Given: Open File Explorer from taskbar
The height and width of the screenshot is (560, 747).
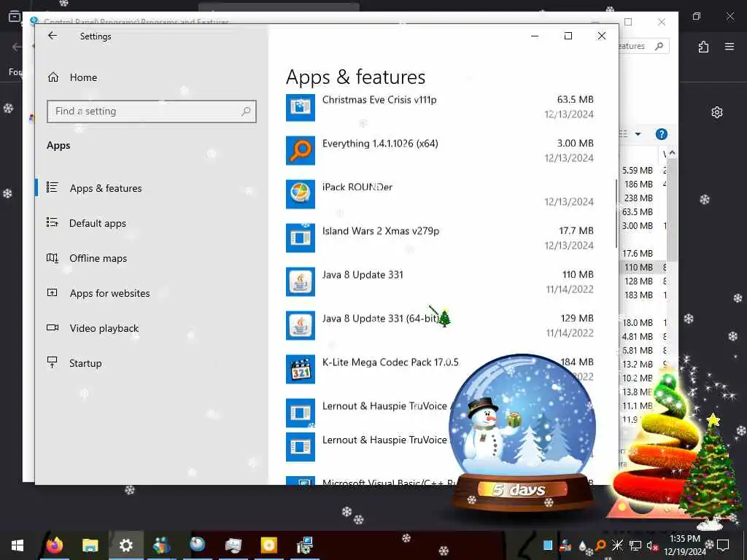Looking at the screenshot, I should point(90,545).
